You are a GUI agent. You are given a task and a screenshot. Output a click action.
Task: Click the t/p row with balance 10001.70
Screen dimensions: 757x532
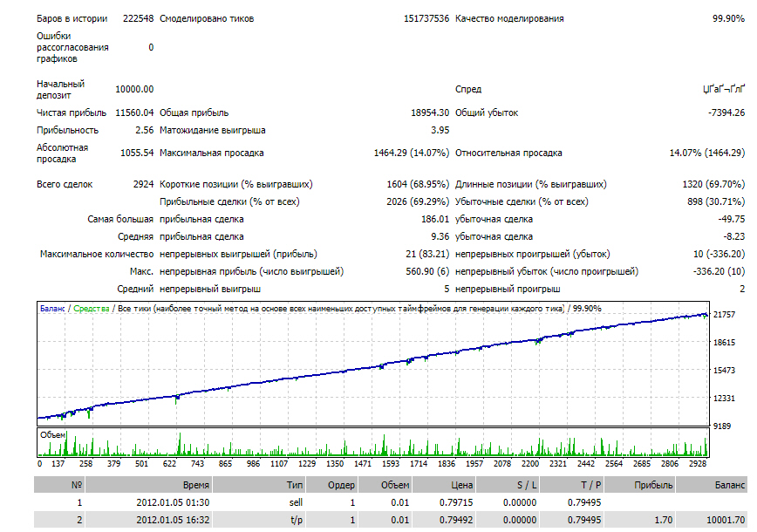pos(391,520)
